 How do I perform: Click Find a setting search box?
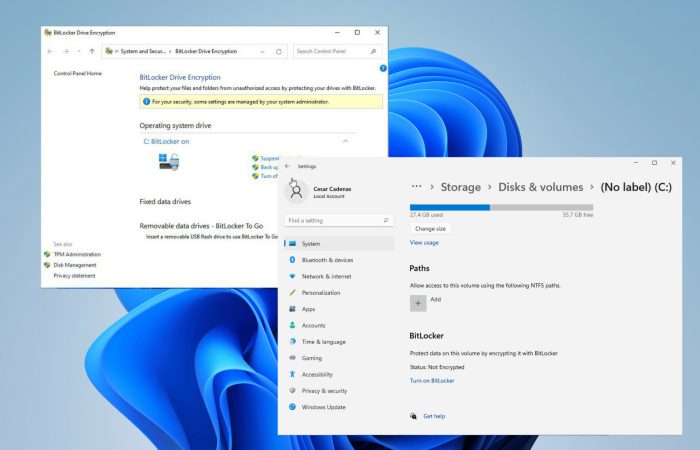(338, 220)
